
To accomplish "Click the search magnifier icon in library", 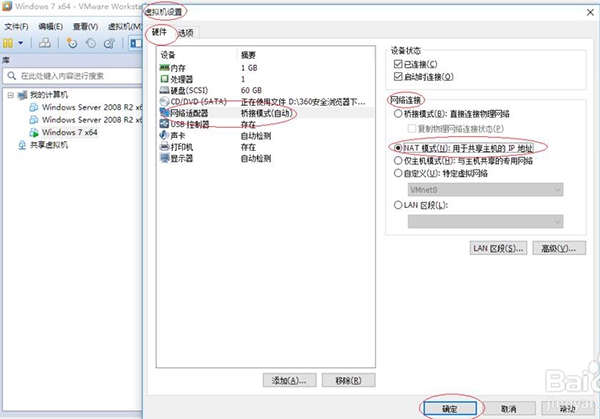I will 12,76.
